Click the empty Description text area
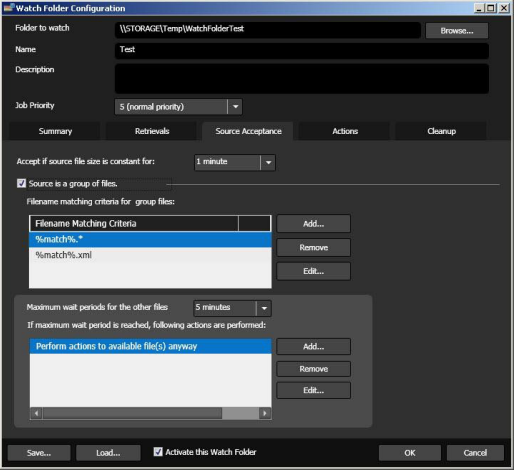Image resolution: width=516 pixels, height=472 pixels. point(302,79)
